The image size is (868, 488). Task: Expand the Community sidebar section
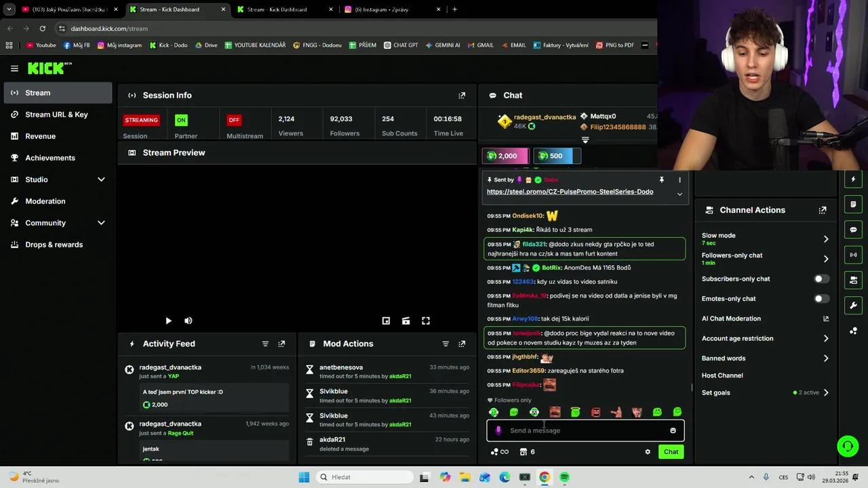coord(101,223)
